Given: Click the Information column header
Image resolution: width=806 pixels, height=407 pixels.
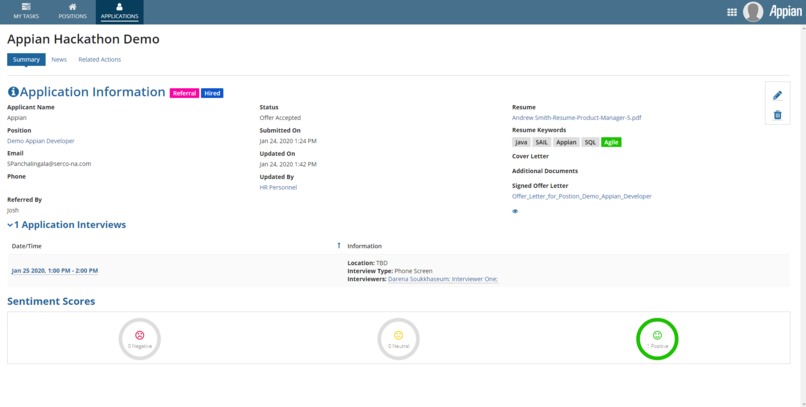Looking at the screenshot, I should coord(364,246).
